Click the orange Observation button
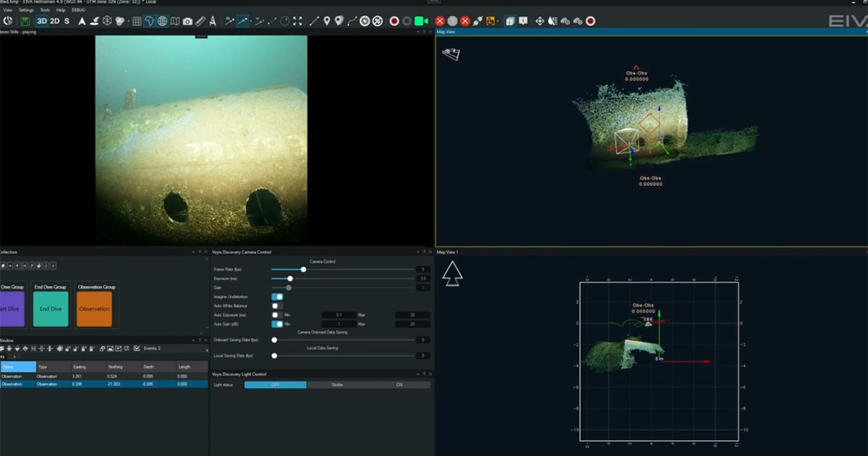Viewport: 868px width, 456px height. [94, 309]
